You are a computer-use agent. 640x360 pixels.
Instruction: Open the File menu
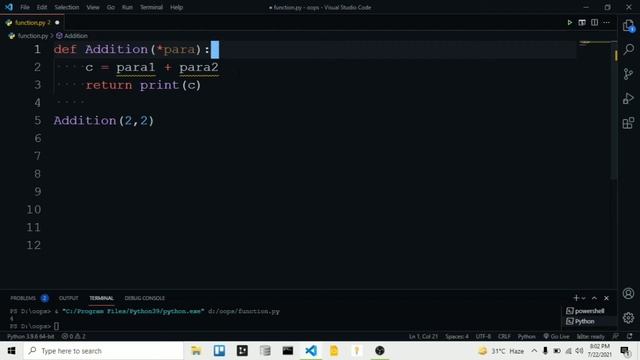coord(25,7)
